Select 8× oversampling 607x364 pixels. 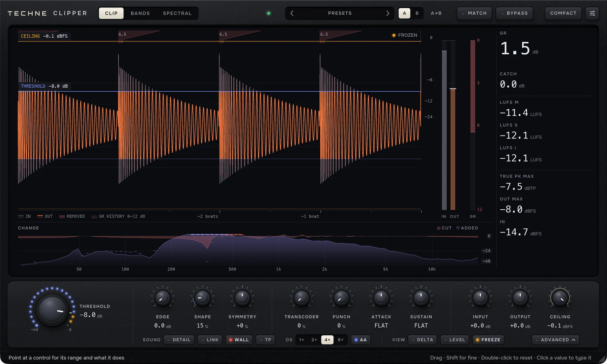(x=341, y=340)
